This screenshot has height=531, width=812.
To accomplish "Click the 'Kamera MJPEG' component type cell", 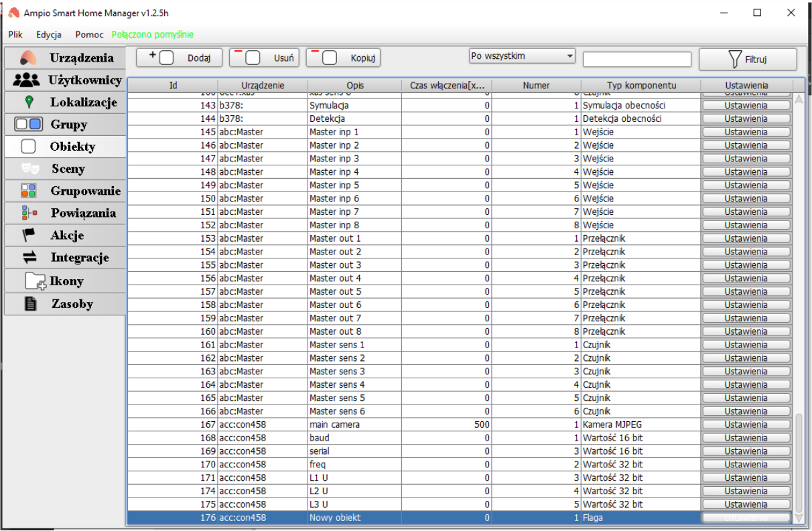I will pyautogui.click(x=641, y=425).
